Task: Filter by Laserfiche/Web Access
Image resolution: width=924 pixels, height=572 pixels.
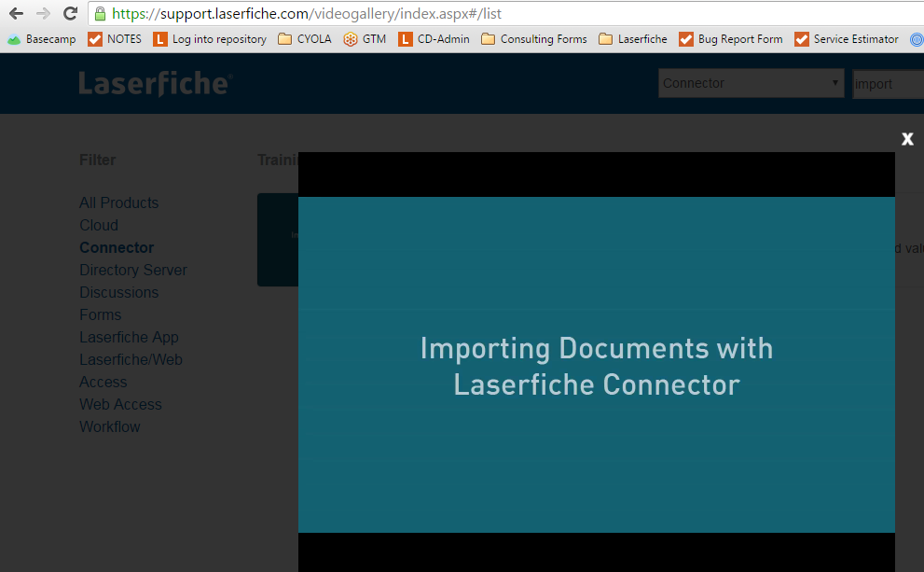Action: click(x=131, y=371)
